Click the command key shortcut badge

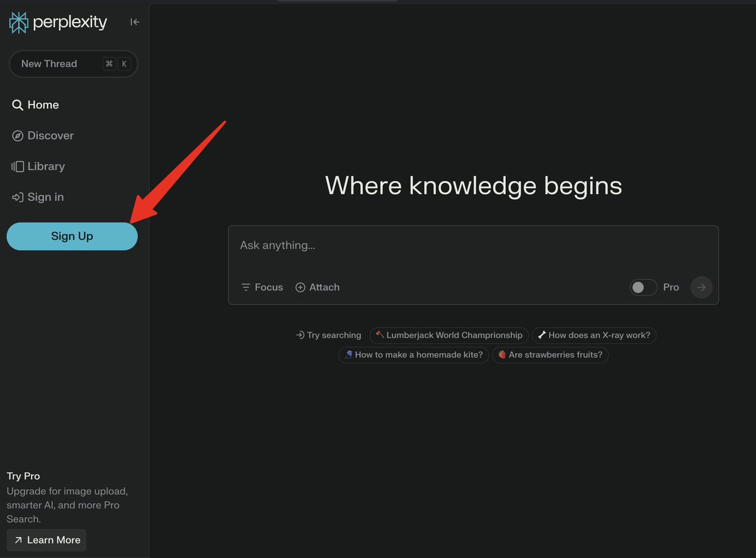[110, 64]
